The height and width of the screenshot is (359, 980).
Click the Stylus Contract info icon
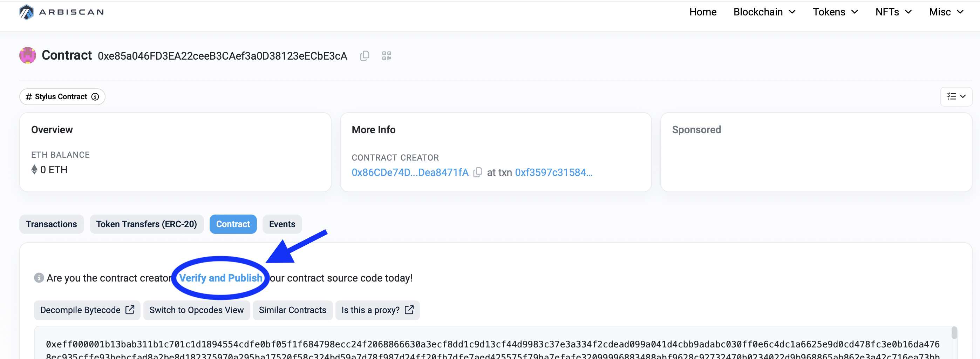pos(95,97)
